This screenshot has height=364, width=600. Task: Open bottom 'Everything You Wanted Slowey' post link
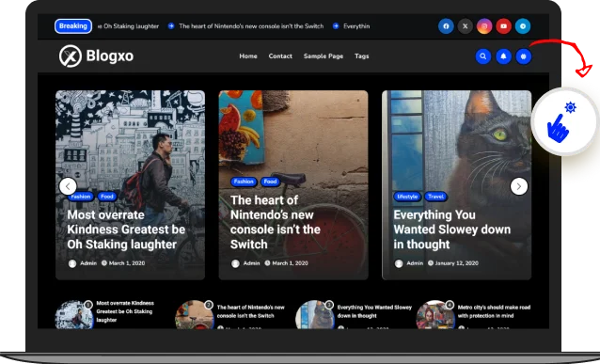pos(374,311)
